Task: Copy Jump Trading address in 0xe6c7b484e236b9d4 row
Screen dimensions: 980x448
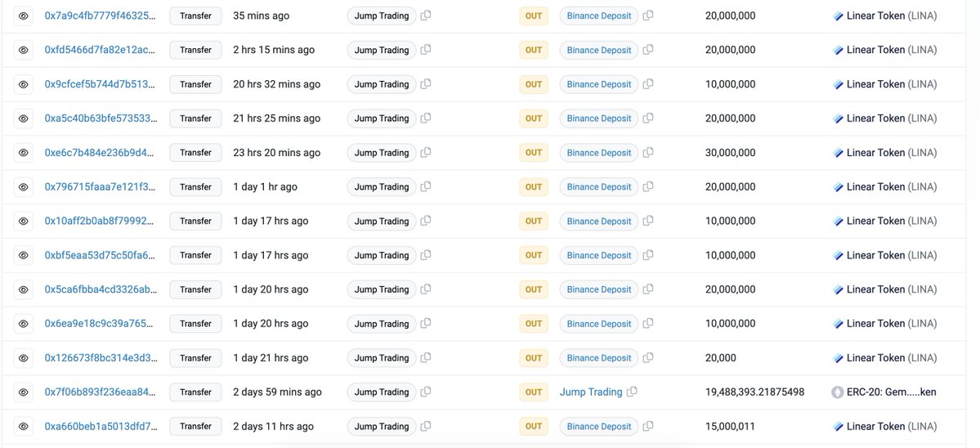Action: point(426,152)
